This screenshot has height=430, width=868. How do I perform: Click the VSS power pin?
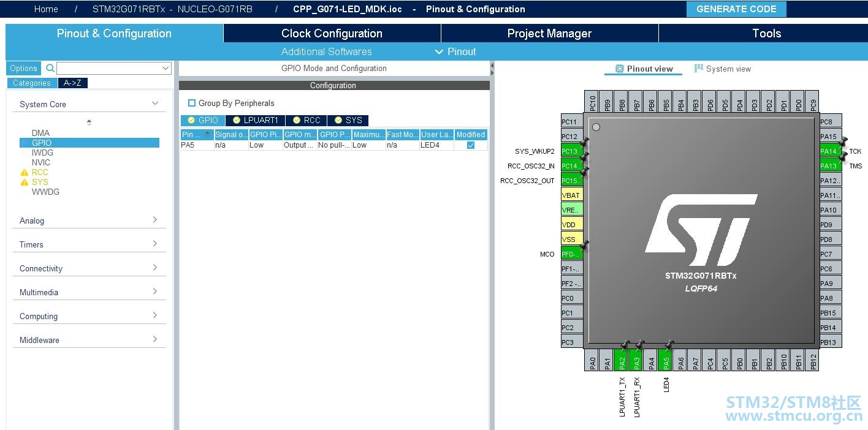pos(572,239)
